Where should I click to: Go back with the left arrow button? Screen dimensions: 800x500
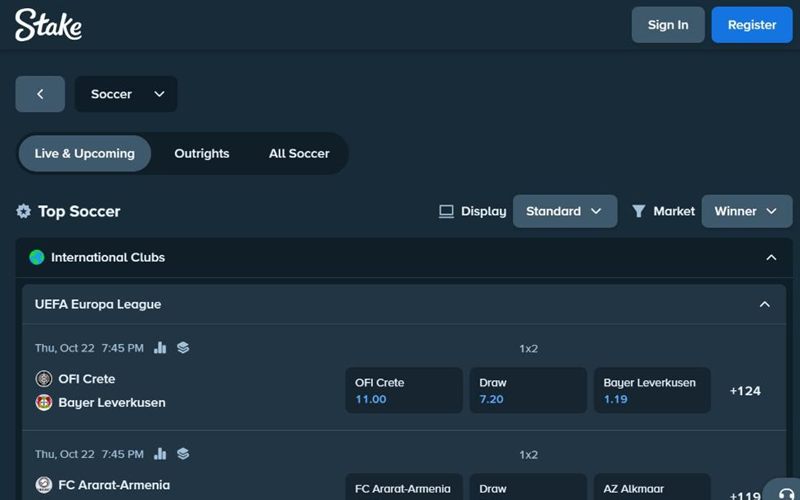(40, 94)
